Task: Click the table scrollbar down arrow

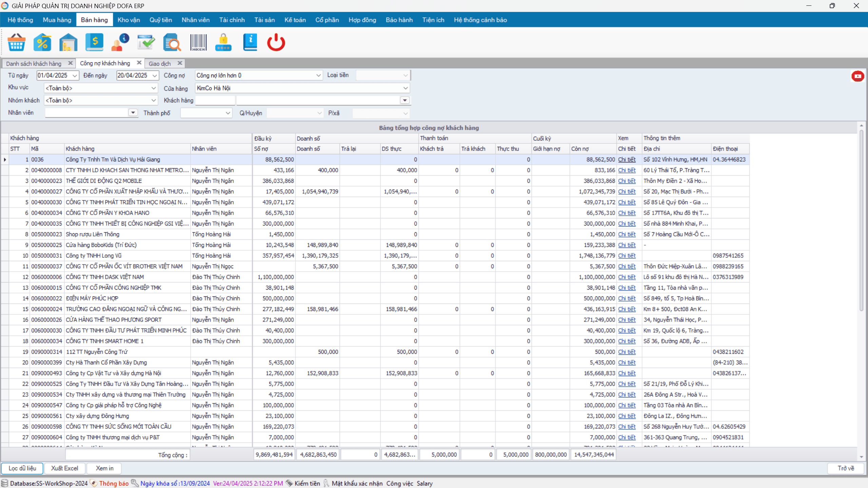Action: pos(861,457)
